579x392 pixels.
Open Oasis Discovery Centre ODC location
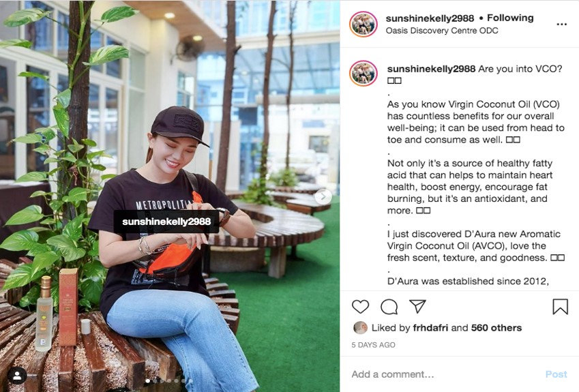click(x=442, y=31)
